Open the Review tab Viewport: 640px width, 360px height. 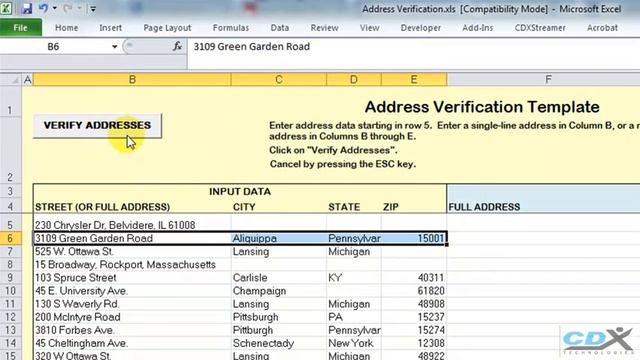(x=324, y=28)
